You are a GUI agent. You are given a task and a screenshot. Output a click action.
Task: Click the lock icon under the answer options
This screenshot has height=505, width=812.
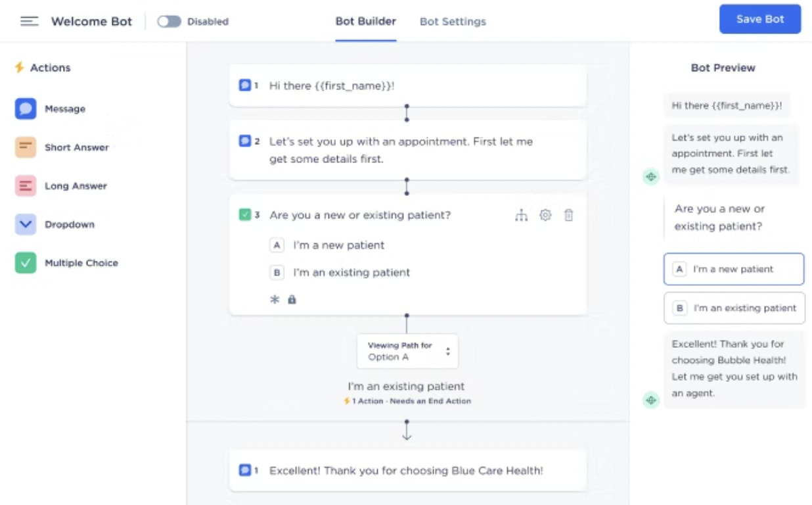click(x=292, y=299)
